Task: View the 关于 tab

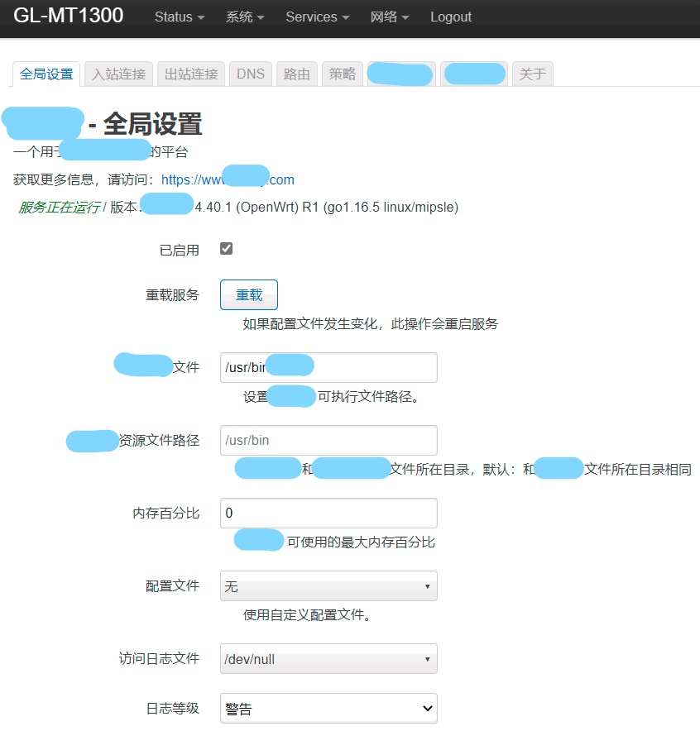Action: tap(532, 73)
